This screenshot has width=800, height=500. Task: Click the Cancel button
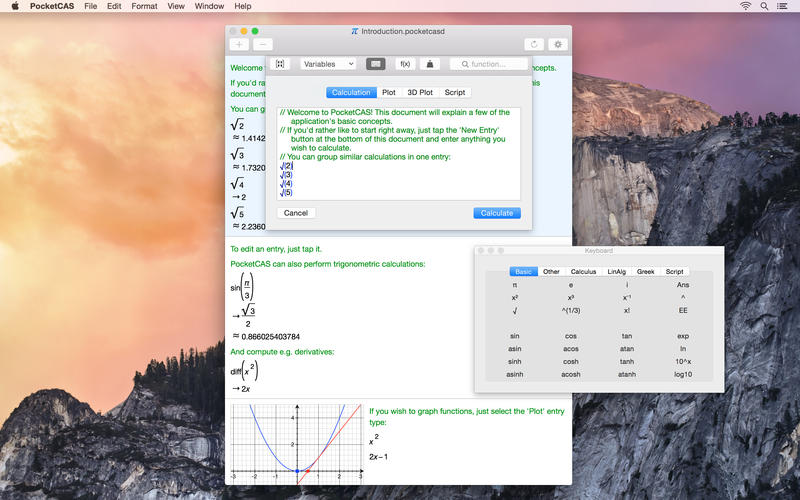point(296,213)
